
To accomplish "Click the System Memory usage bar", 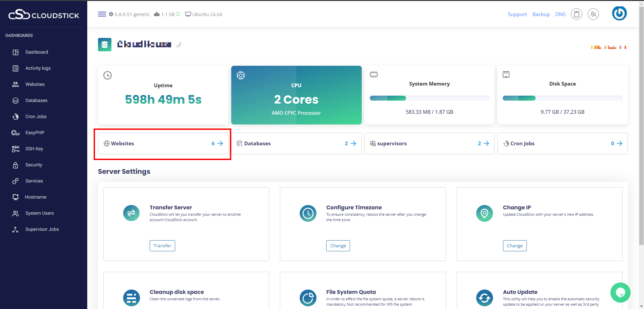I will (429, 98).
